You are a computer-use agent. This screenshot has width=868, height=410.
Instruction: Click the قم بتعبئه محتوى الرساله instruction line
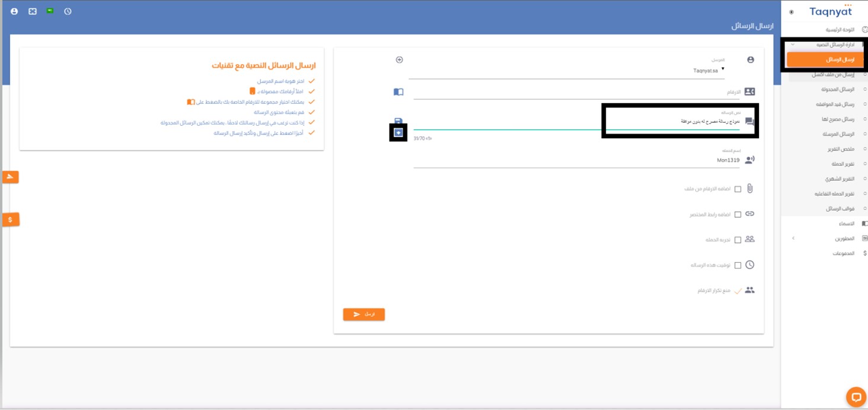click(x=279, y=112)
